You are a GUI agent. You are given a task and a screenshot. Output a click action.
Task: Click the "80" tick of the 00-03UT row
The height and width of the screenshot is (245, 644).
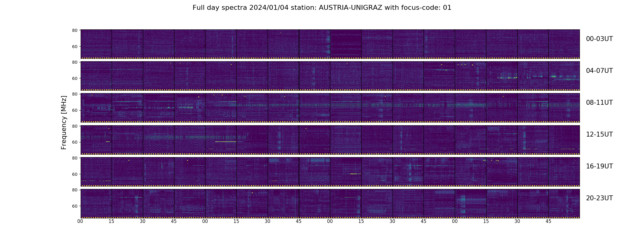pos(75,30)
